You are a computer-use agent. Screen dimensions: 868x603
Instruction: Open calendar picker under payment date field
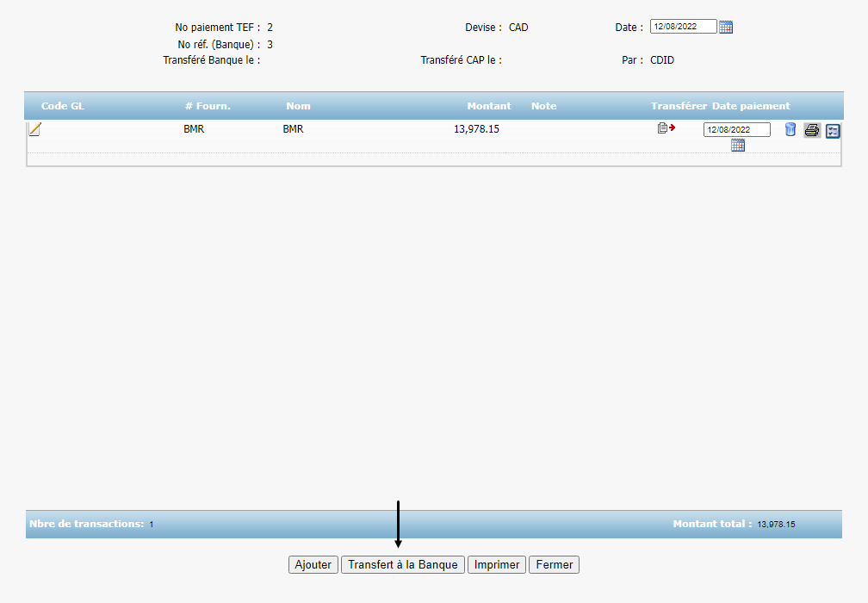(737, 146)
